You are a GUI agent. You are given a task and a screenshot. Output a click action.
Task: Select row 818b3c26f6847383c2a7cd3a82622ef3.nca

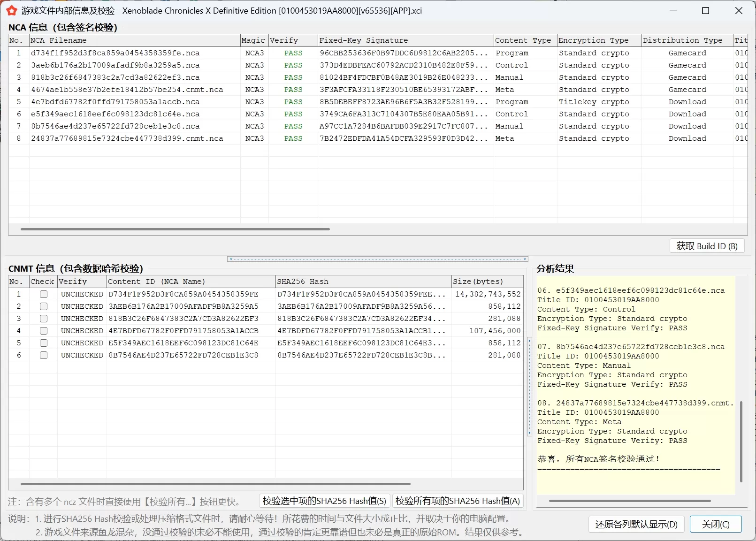coord(378,77)
